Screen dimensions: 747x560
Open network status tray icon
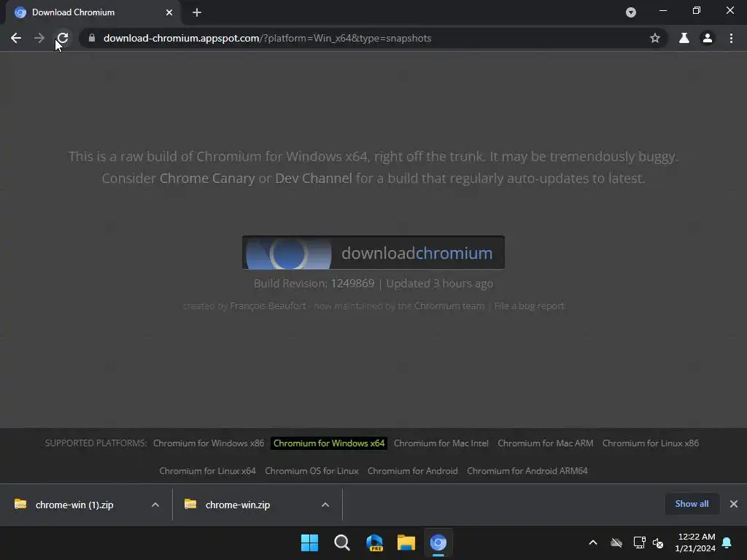[x=639, y=542]
